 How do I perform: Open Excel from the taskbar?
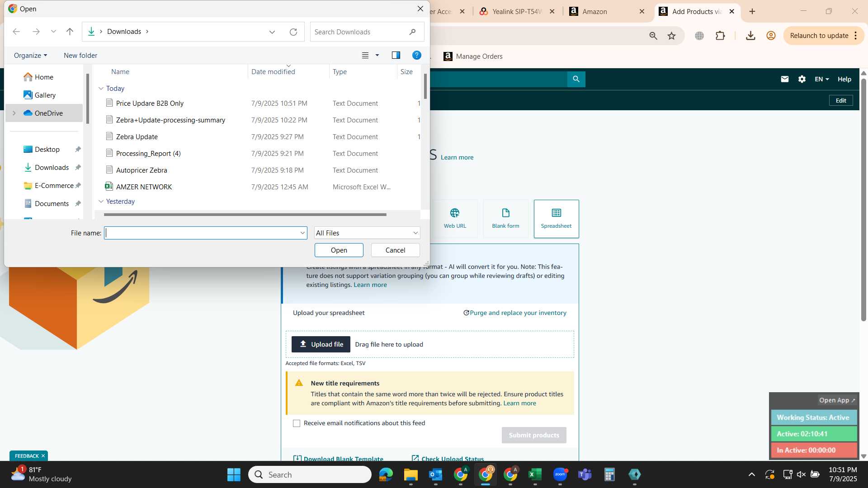point(535,474)
